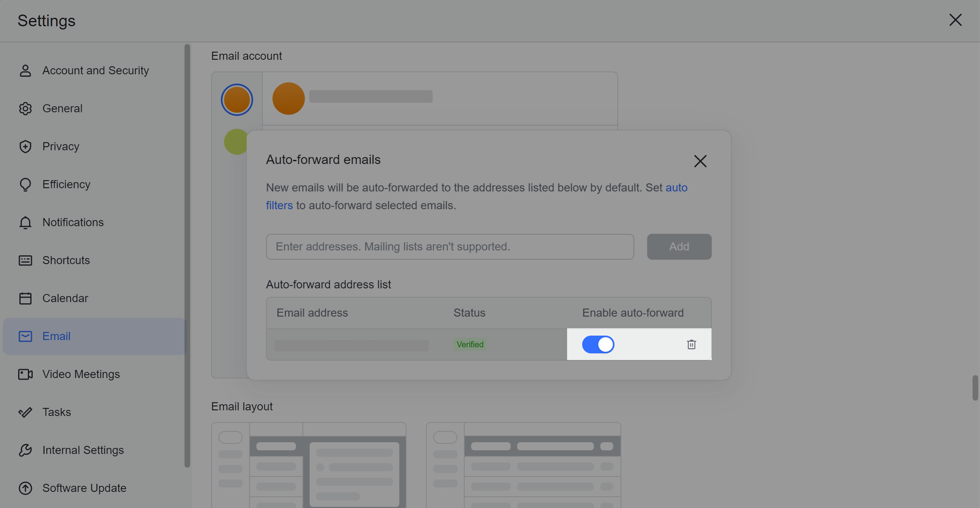The image size is (980, 508).
Task: Close the Auto-forward emails dialog
Action: click(x=700, y=161)
